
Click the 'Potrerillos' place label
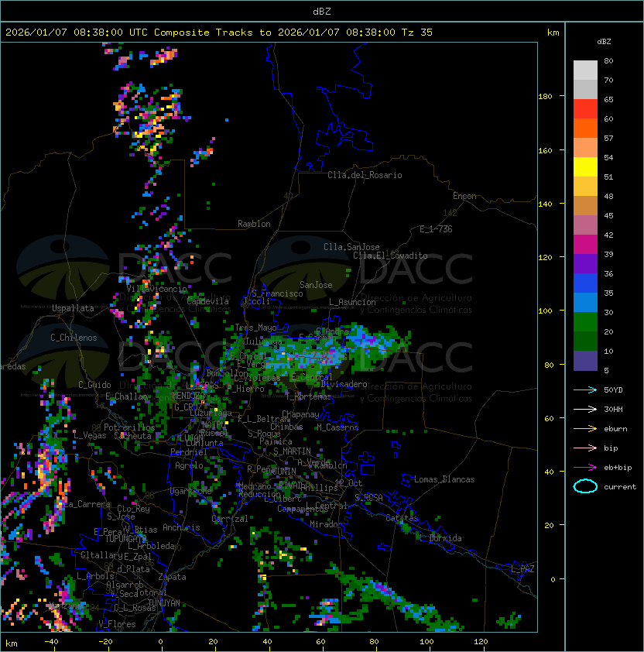(x=129, y=427)
